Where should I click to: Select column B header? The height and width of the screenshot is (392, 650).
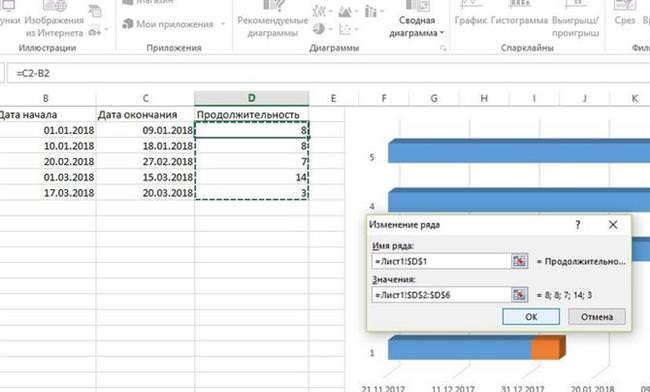click(46, 98)
